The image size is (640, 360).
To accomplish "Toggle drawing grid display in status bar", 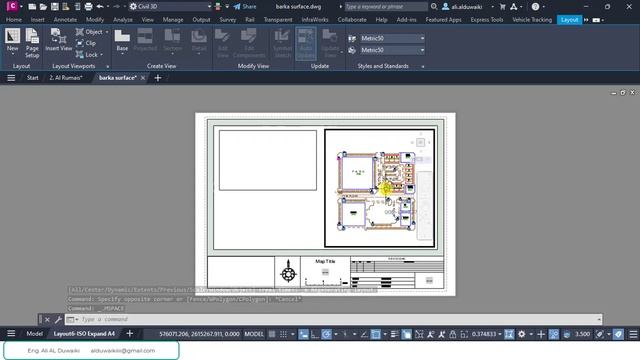I will [272, 334].
